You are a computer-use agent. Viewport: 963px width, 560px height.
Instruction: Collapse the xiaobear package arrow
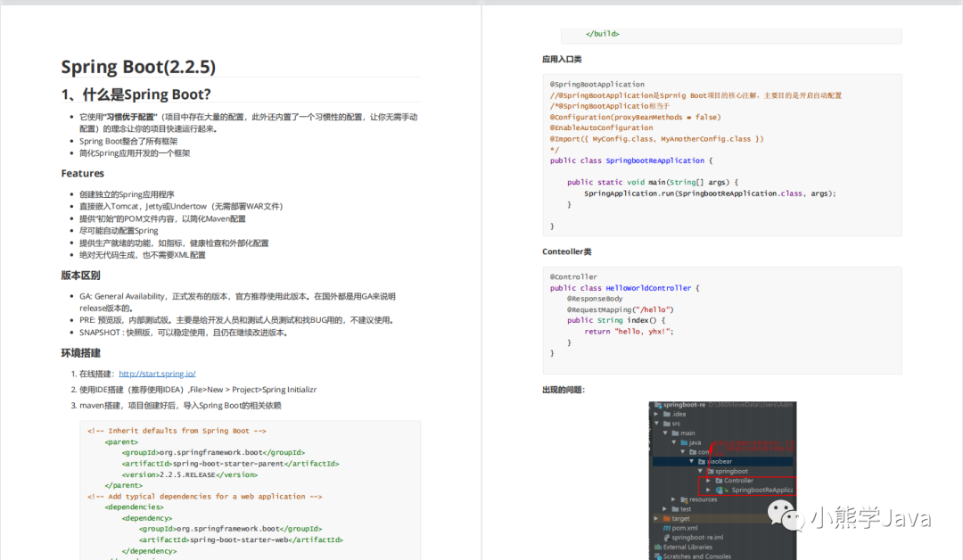(x=692, y=461)
